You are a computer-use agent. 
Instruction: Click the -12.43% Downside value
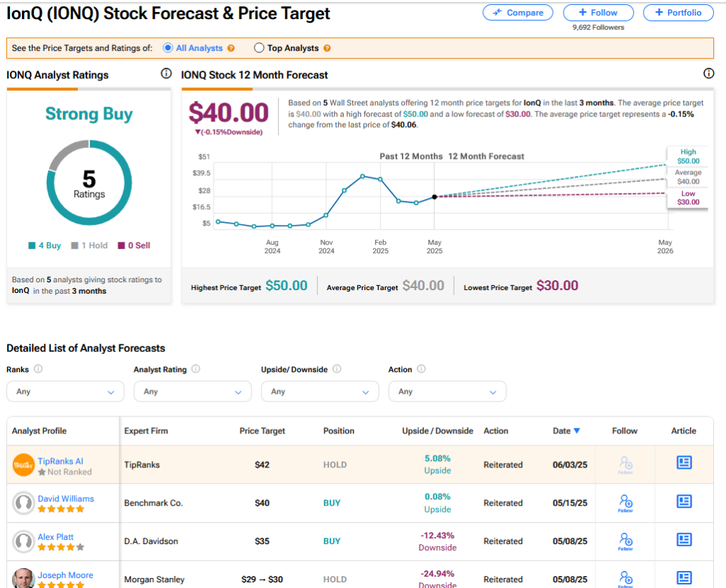pyautogui.click(x=437, y=541)
